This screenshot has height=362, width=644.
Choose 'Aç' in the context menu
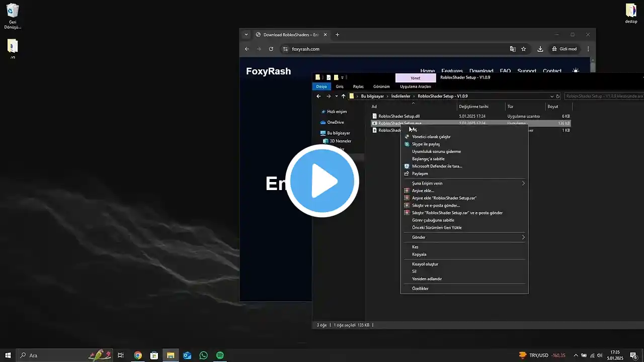(x=415, y=129)
